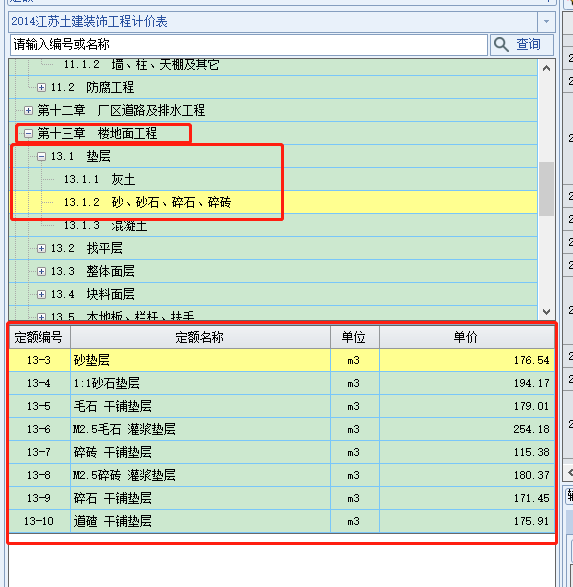Select the 道碴 干铺垫层 entry
The image size is (573, 587).
coord(200,521)
